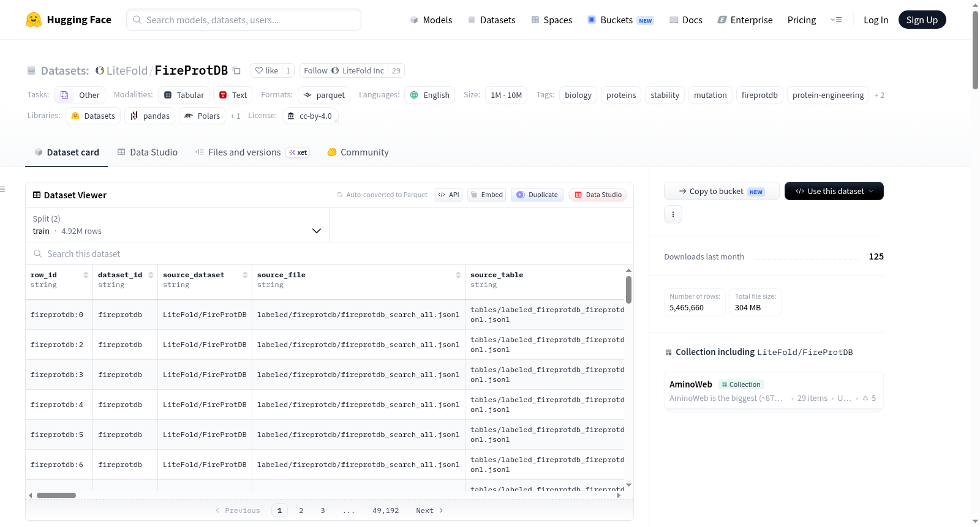
Task: Click the protein-engineering tag
Action: (x=828, y=95)
